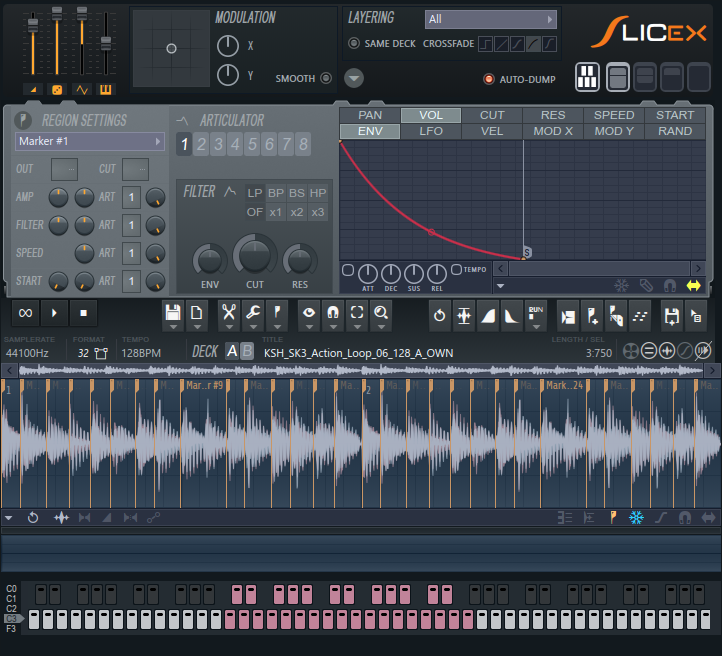Image resolution: width=722 pixels, height=656 pixels.
Task: Switch to the LFO tab
Action: (x=431, y=131)
